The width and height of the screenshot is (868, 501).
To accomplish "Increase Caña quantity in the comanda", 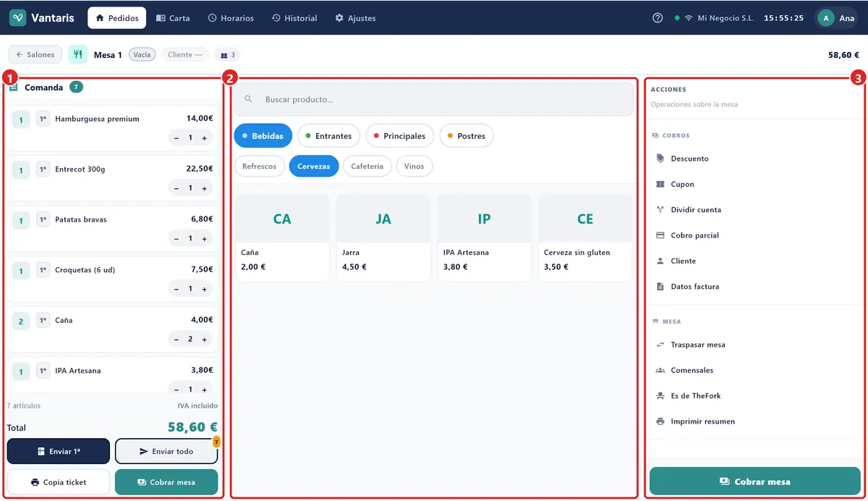I will (205, 339).
